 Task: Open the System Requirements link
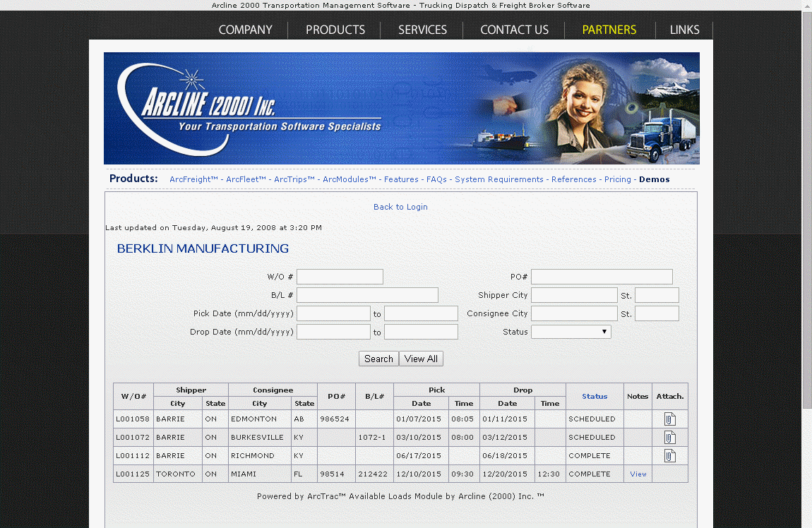[x=499, y=179]
